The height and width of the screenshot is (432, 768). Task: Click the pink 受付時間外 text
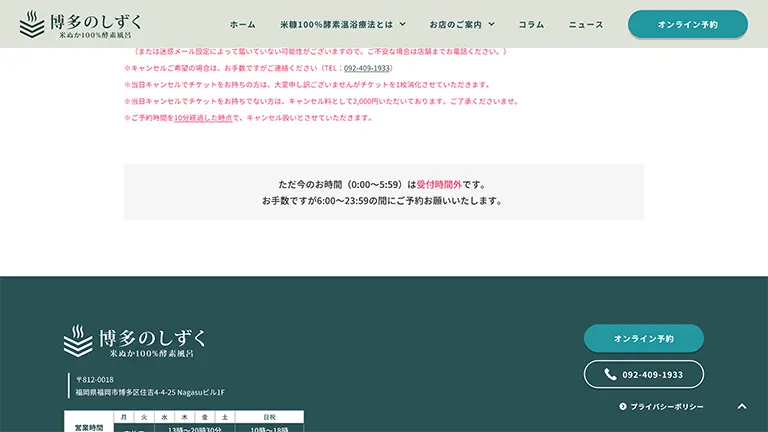click(439, 185)
